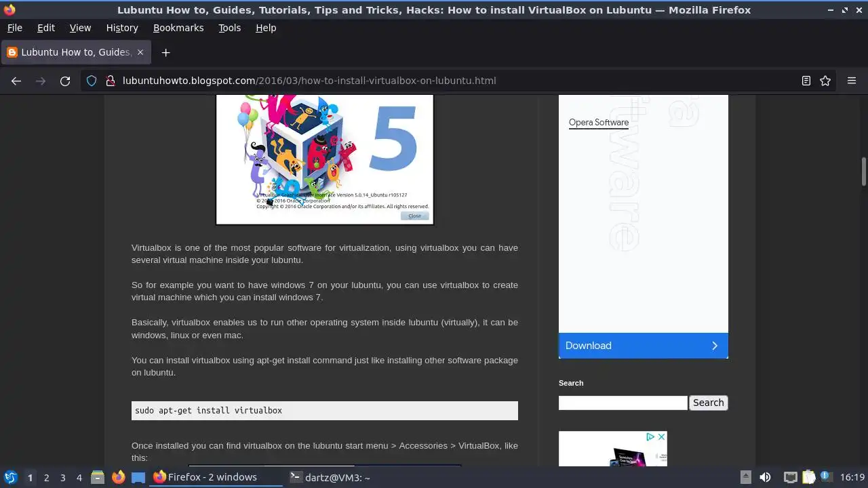
Task: Open the View menu
Action: pyautogui.click(x=80, y=28)
